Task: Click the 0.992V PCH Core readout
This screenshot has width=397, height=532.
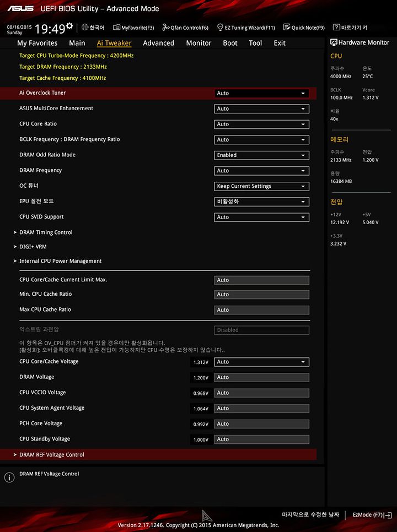Action: [201, 424]
